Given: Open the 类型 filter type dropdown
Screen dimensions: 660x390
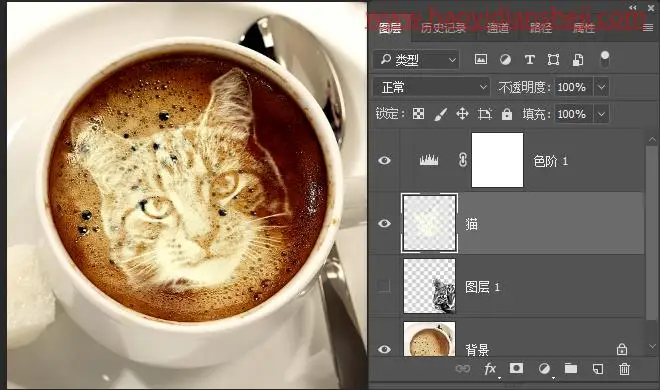Looking at the screenshot, I should tap(416, 60).
